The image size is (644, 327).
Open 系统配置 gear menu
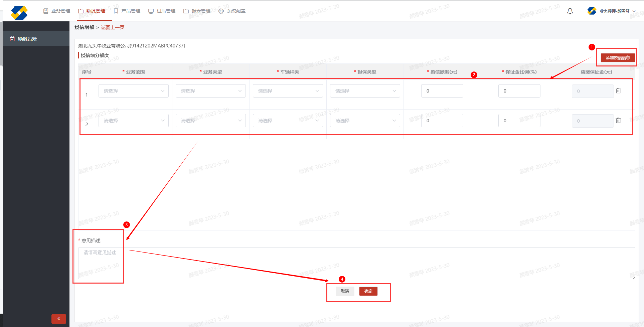pos(232,11)
